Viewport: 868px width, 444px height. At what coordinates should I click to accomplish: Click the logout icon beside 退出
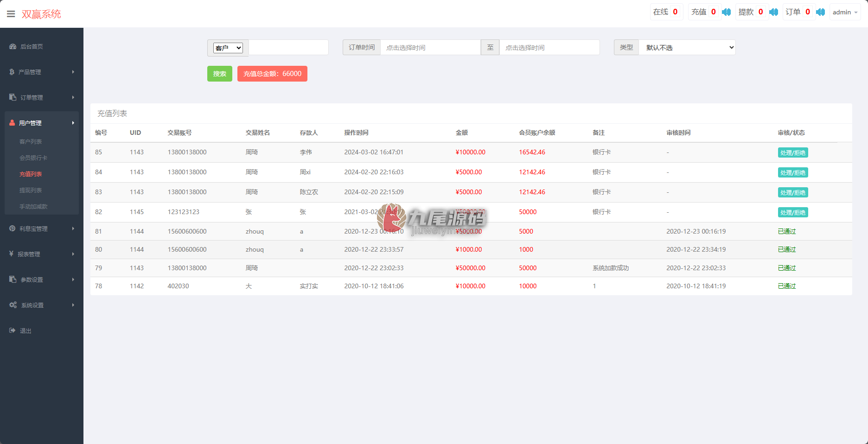[12, 330]
